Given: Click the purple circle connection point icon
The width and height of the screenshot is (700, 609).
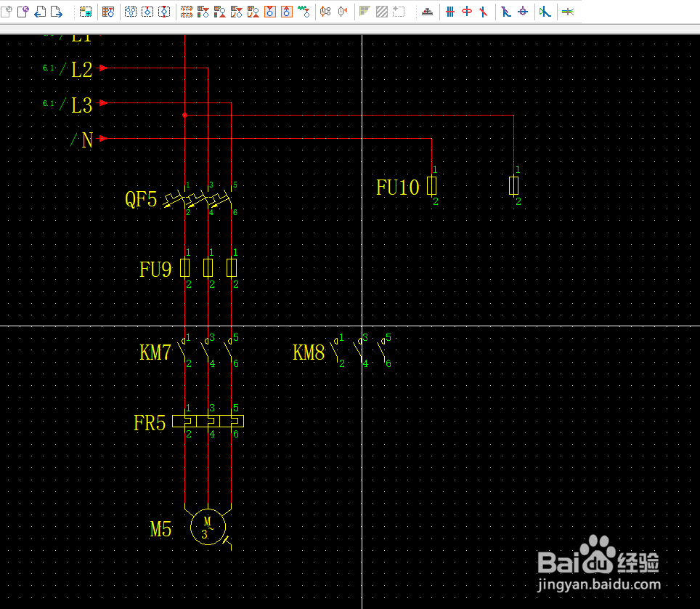Looking at the screenshot, I should click(523, 12).
